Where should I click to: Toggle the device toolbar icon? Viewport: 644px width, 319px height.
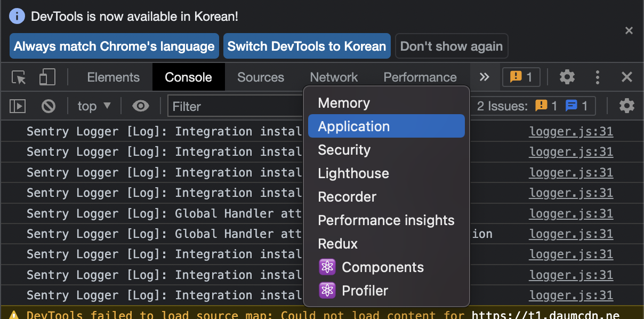coord(47,77)
